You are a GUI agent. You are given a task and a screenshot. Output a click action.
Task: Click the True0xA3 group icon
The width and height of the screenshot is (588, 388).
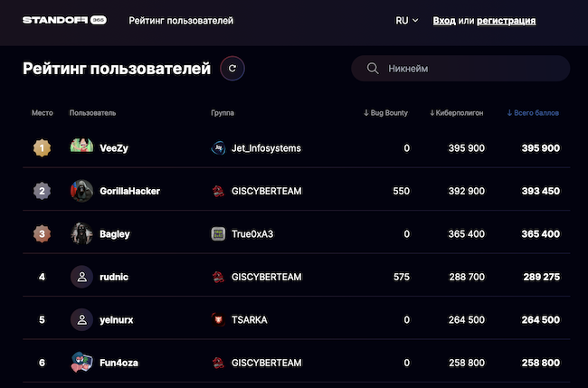click(218, 234)
